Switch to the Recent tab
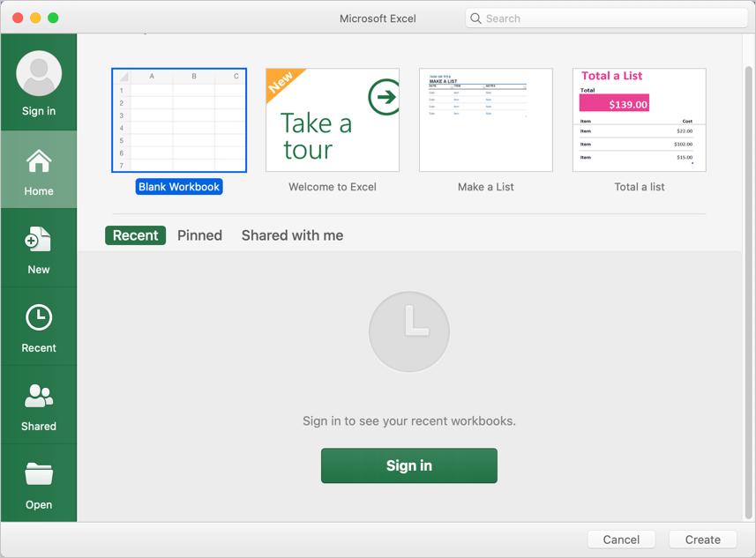756x558 pixels. pos(135,235)
